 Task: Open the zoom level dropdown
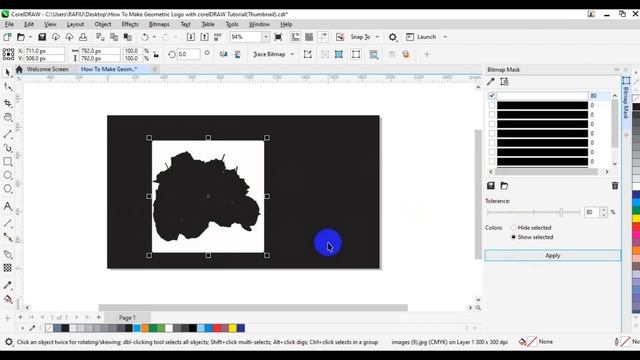pos(266,37)
